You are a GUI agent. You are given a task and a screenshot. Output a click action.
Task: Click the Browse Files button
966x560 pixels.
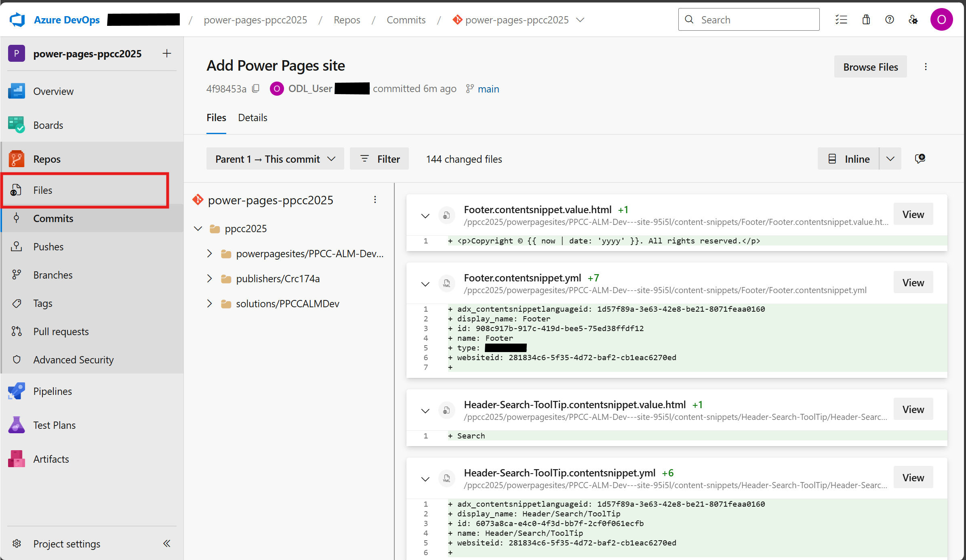coord(870,67)
